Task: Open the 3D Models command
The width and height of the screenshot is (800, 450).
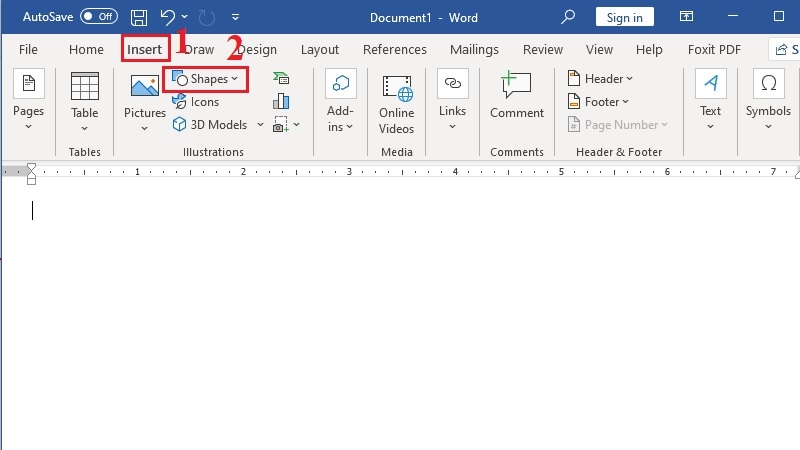Action: 210,124
